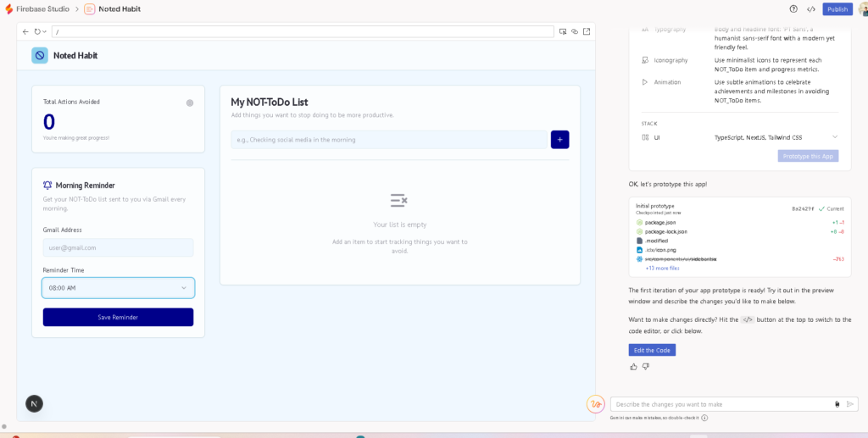Viewport: 868px width, 438px height.
Task: Click the Typography section icon
Action: coord(645,29)
